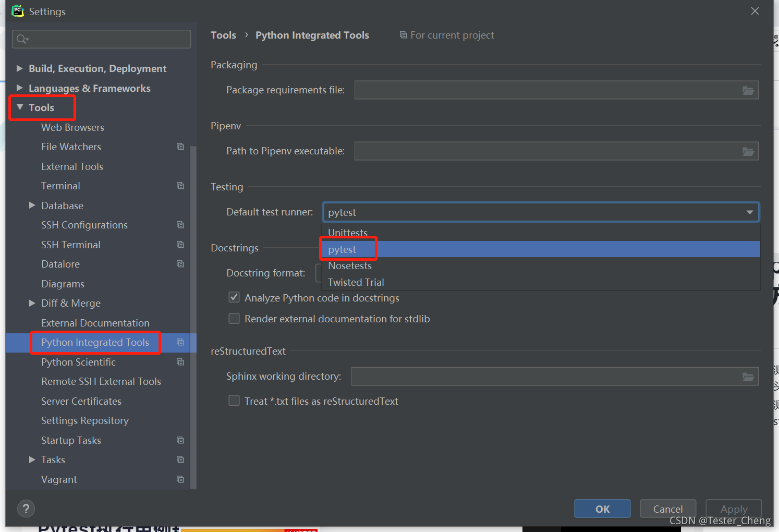Open Web Browsers settings

point(72,127)
